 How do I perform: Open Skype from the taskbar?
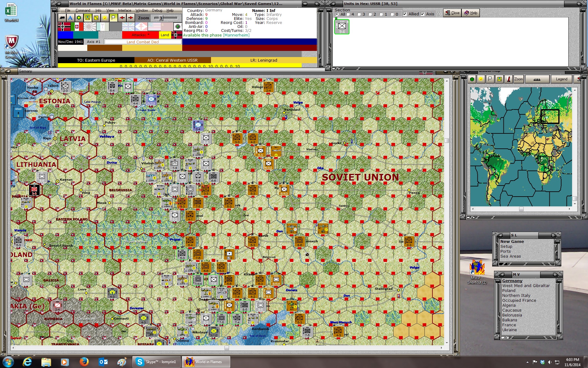click(156, 362)
